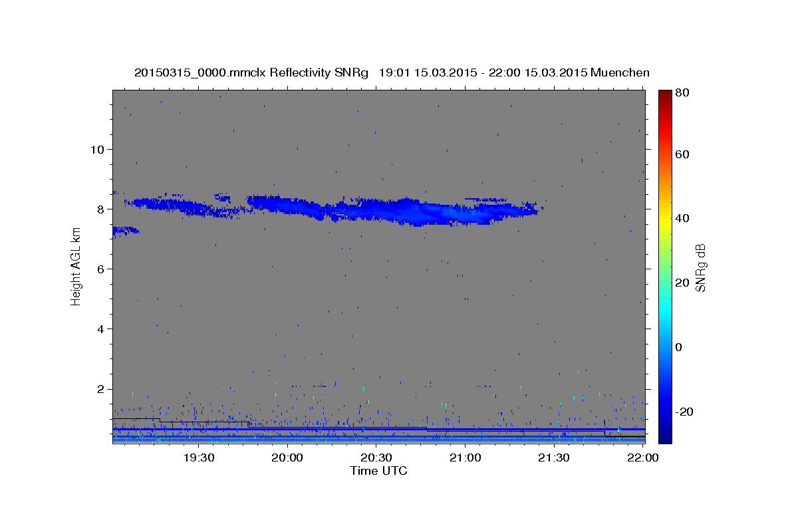The width and height of the screenshot is (798, 532).
Task: Click the height tick label 8
Action: coord(100,209)
